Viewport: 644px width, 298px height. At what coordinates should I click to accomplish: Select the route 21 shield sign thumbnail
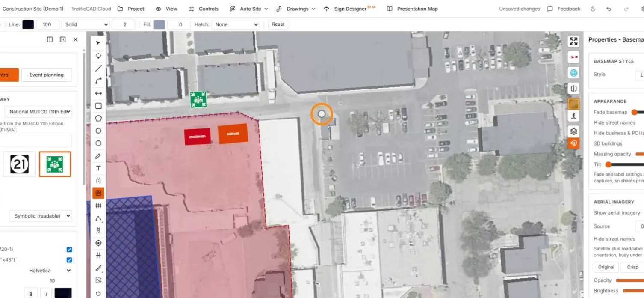click(19, 164)
